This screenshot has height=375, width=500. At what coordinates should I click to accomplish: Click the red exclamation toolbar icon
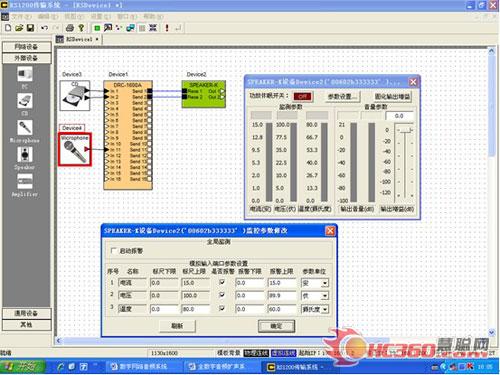167,28
